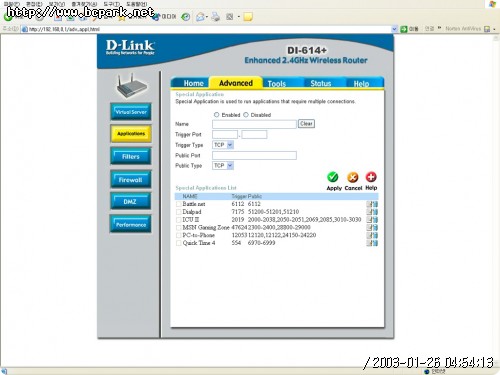
Task: Switch to the Help tab
Action: [x=361, y=84]
